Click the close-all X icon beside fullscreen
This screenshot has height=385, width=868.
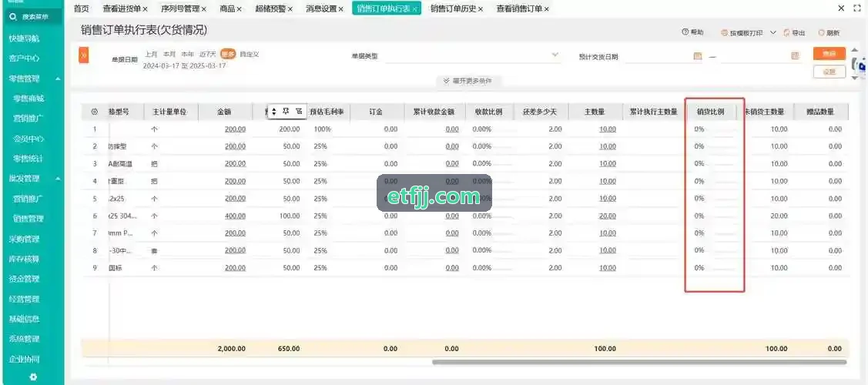[x=841, y=8]
